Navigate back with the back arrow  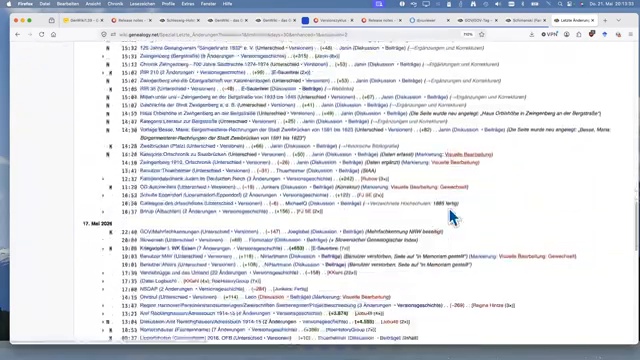(18, 35)
